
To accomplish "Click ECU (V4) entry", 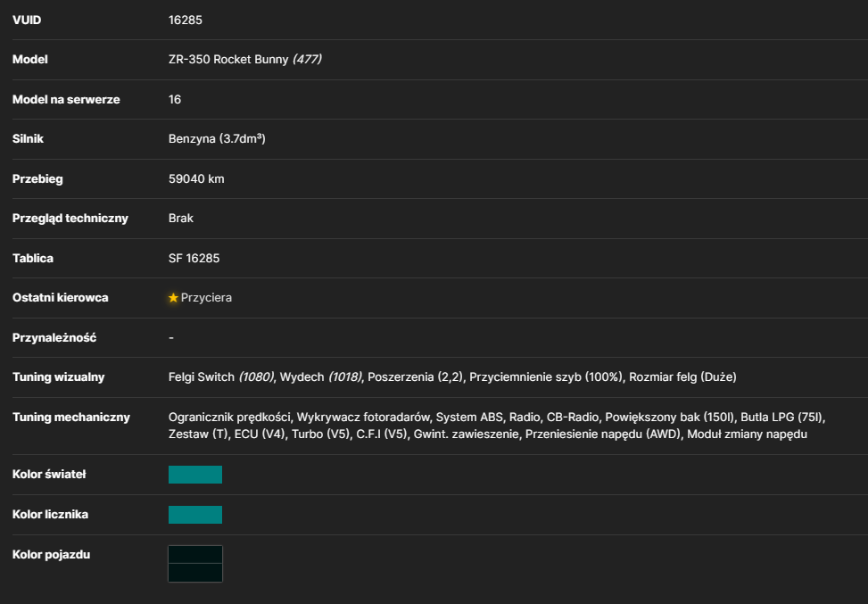I will [260, 434].
